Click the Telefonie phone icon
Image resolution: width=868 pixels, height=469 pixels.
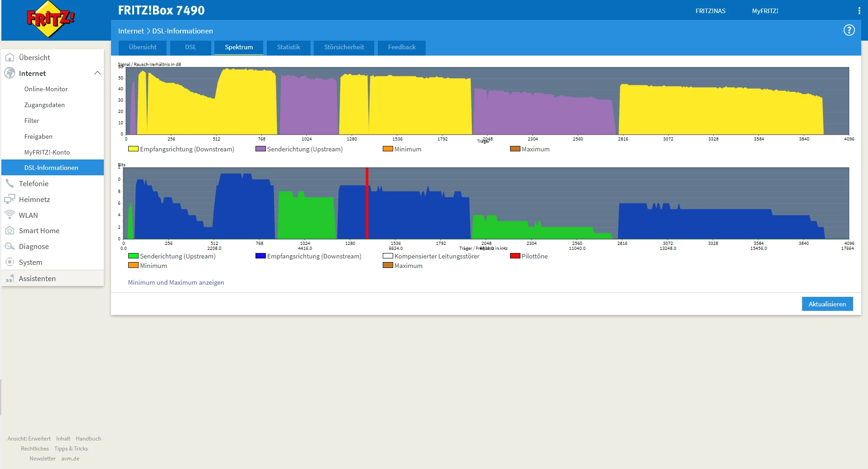[x=9, y=183]
